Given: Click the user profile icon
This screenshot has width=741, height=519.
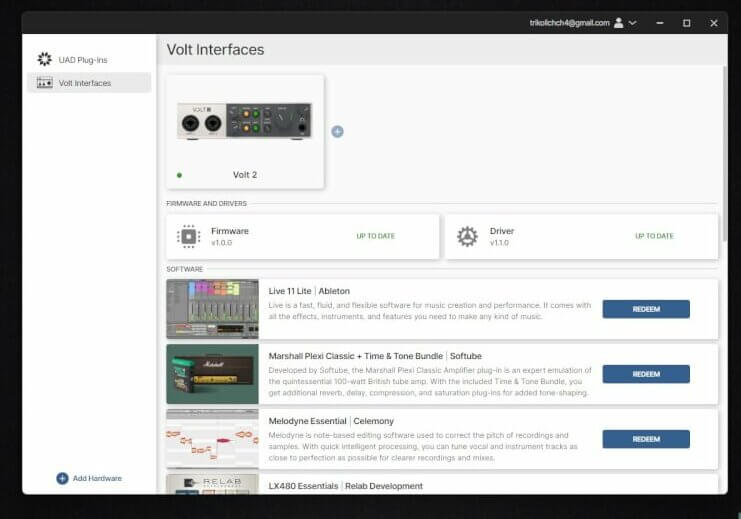Looking at the screenshot, I should coord(618,23).
